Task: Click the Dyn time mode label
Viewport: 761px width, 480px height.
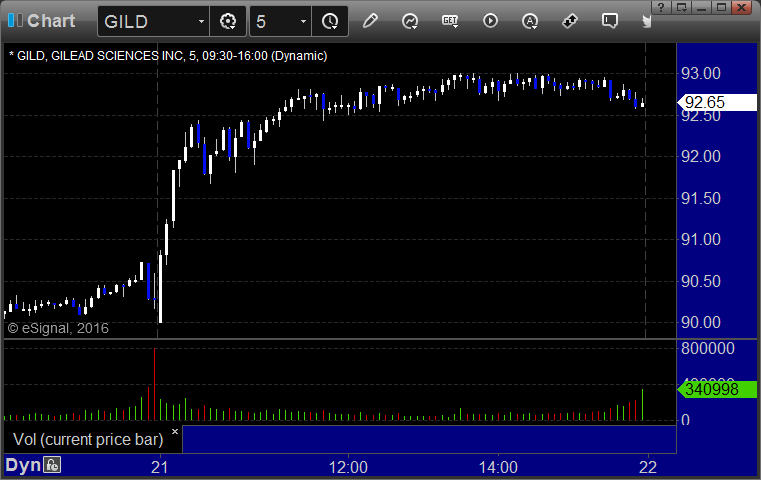Action: [x=23, y=465]
